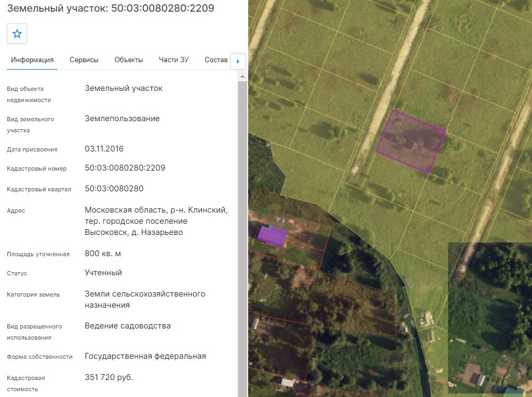The image size is (532, 397).
Task: Click the Вид объекта недвижимости label
Action: tap(29, 95)
